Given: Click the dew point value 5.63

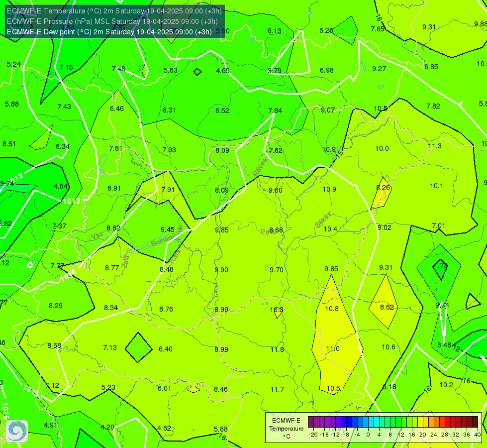Looking at the screenshot, I should pyautogui.click(x=171, y=70).
